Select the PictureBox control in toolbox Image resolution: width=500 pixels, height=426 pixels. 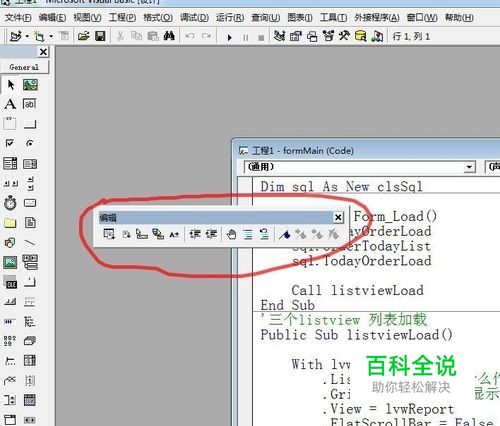pyautogui.click(x=30, y=85)
